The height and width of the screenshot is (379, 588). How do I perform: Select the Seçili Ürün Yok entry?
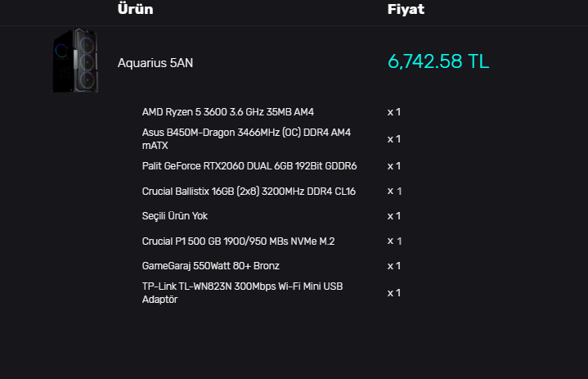tap(175, 216)
